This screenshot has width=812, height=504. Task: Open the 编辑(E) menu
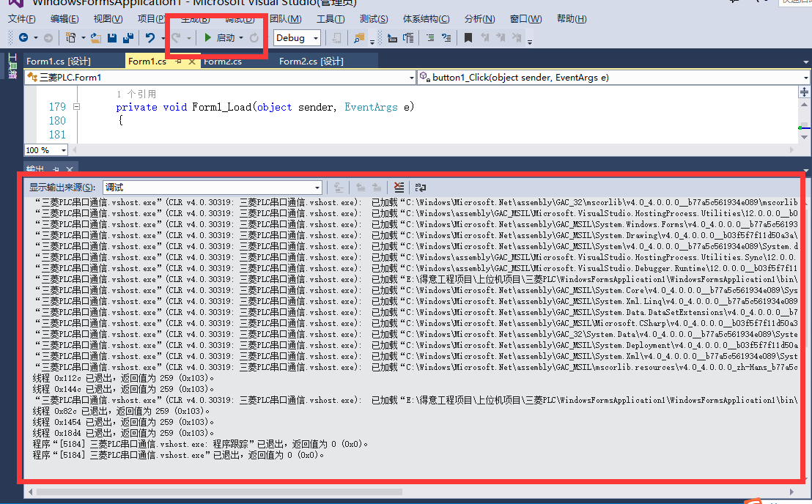click(64, 19)
